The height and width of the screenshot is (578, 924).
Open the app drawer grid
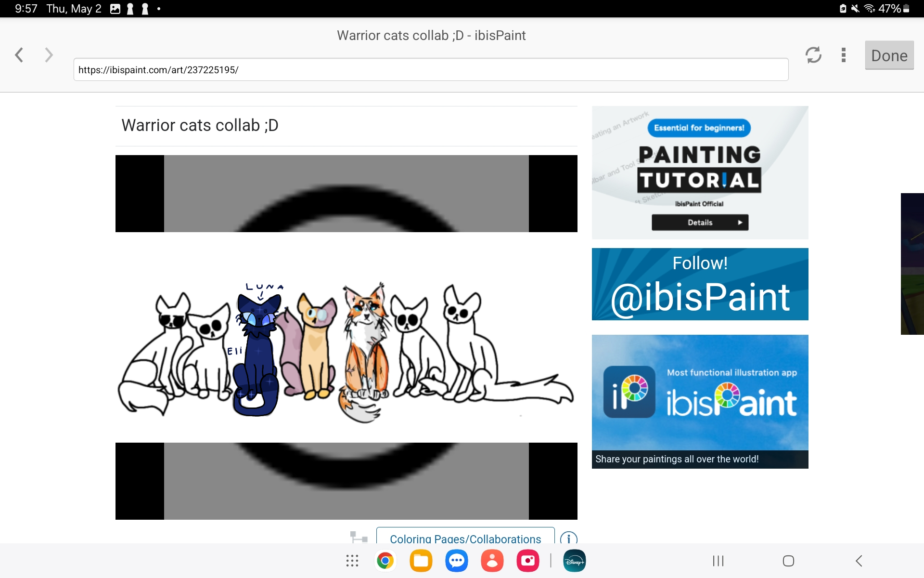[x=352, y=561]
